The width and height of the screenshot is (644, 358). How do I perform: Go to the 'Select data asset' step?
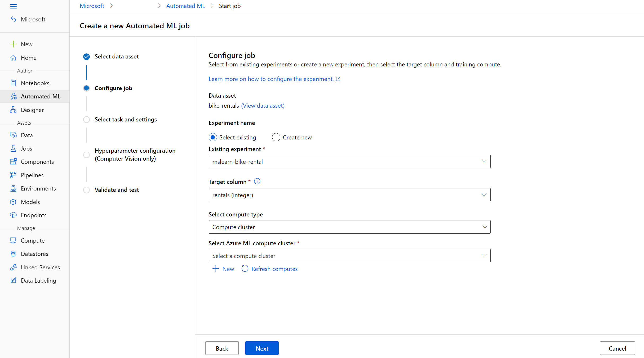pyautogui.click(x=117, y=56)
